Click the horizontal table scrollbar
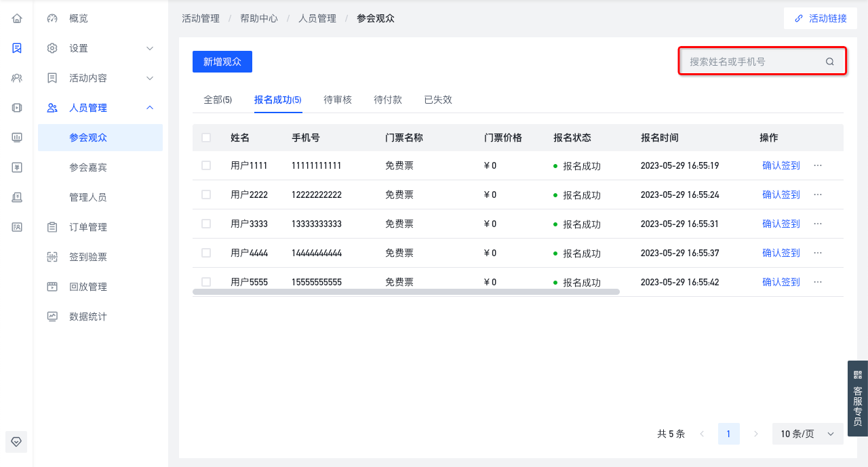The image size is (868, 467). coord(406,291)
